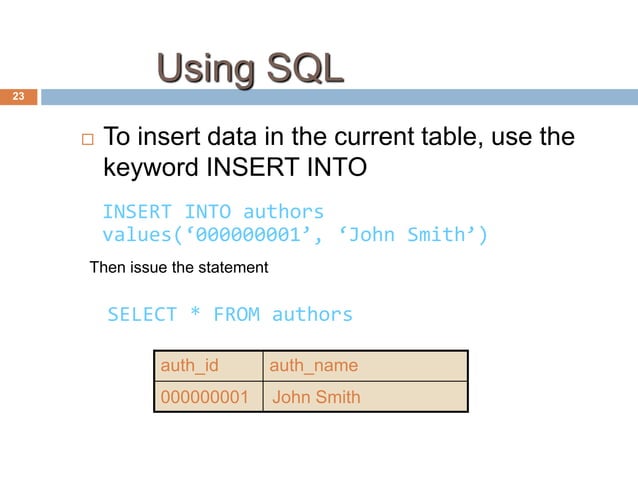This screenshot has width=638, height=478.
Task: Click the 'Then issue the statement' text
Action: (179, 267)
